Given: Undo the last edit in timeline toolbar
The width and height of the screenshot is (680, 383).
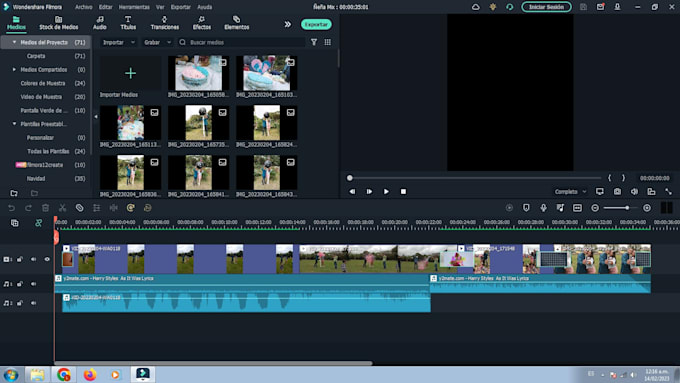Looking at the screenshot, I should [x=11, y=208].
